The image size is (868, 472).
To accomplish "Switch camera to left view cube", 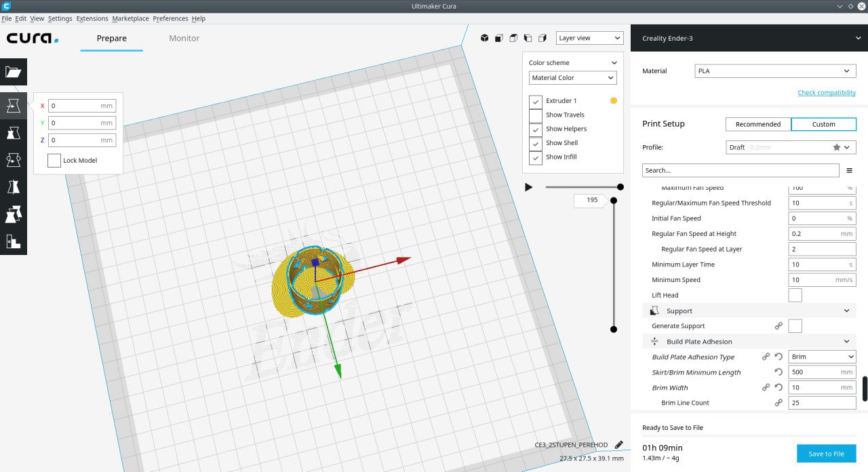I will coord(528,38).
